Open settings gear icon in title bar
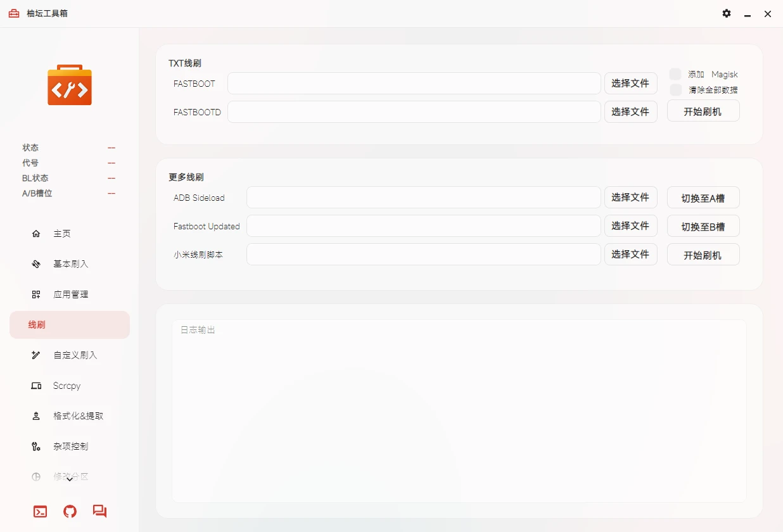 click(x=727, y=13)
